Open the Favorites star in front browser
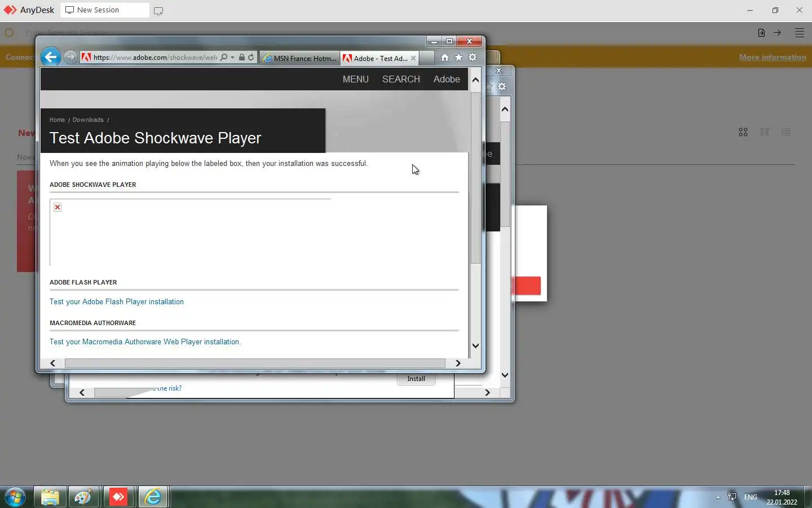Screen dimensions: 812x508 tap(458, 58)
